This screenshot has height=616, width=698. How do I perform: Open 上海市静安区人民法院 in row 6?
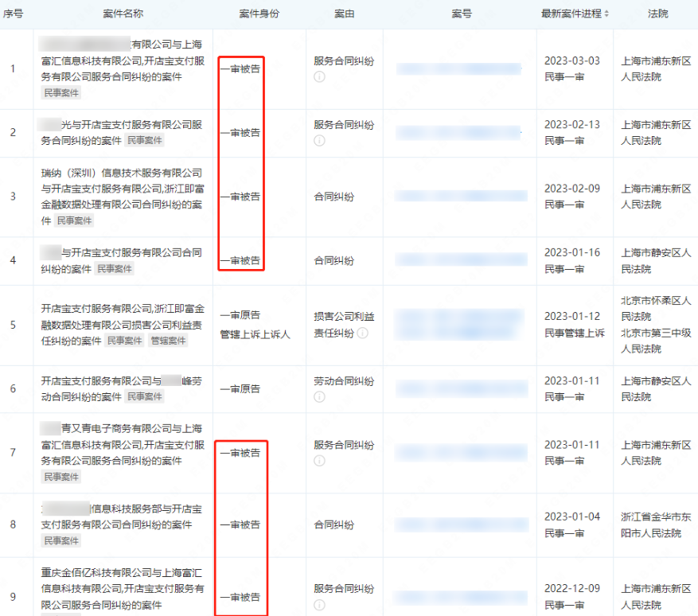click(x=656, y=388)
